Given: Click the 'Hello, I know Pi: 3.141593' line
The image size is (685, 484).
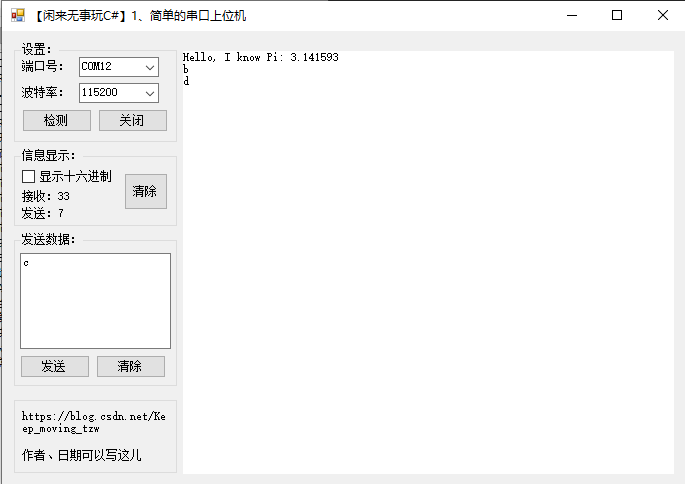Looking at the screenshot, I should 260,57.
